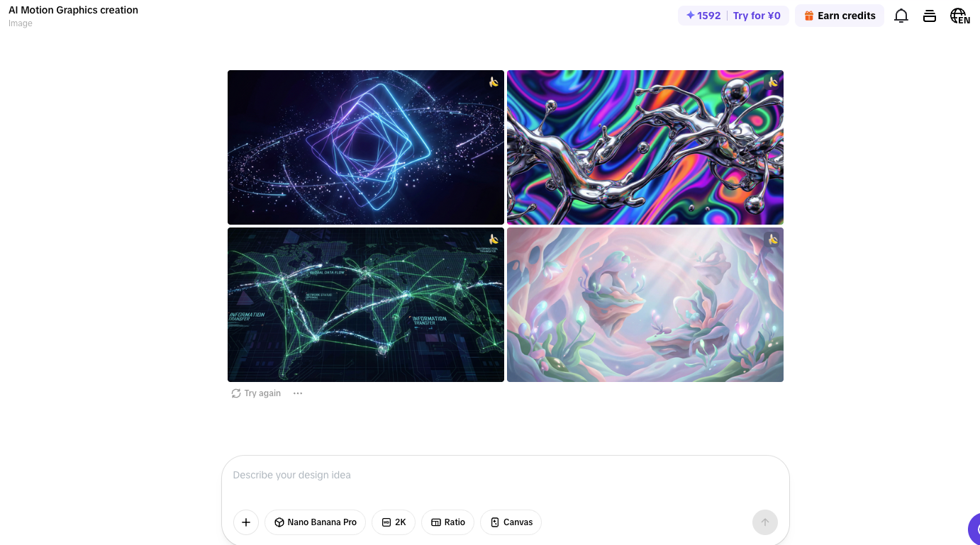Image resolution: width=980 pixels, height=545 pixels.
Task: Toggle the Canvas mode
Action: tap(511, 522)
